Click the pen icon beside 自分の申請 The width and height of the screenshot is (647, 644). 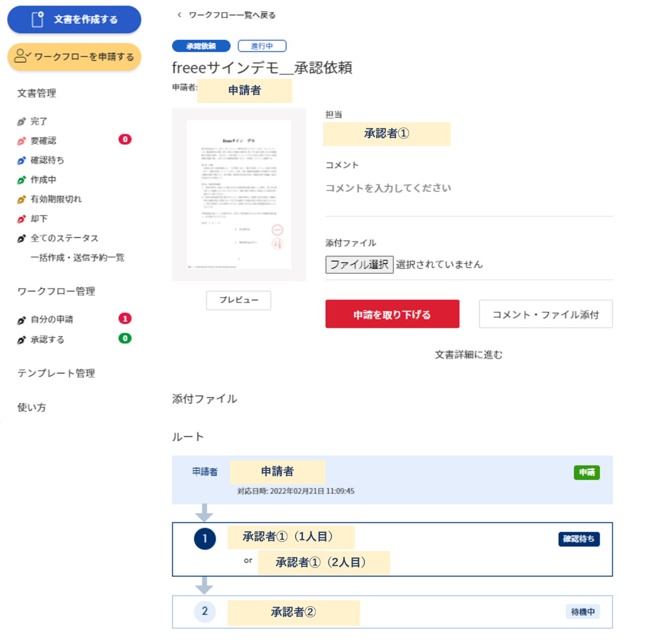21,320
